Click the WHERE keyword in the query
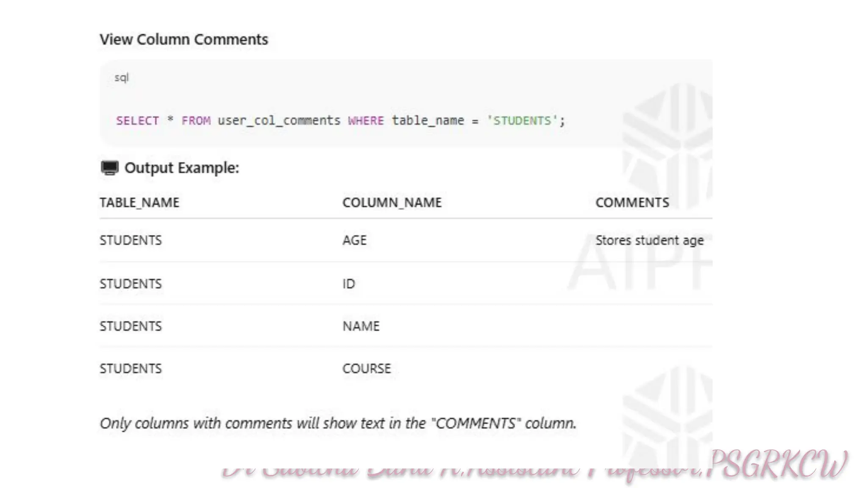This screenshot has height=488, width=868. click(366, 121)
